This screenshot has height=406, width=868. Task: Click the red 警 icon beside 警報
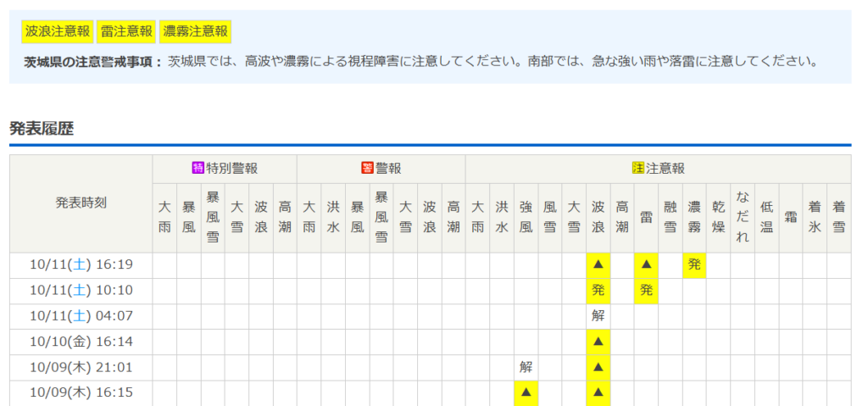(x=367, y=168)
